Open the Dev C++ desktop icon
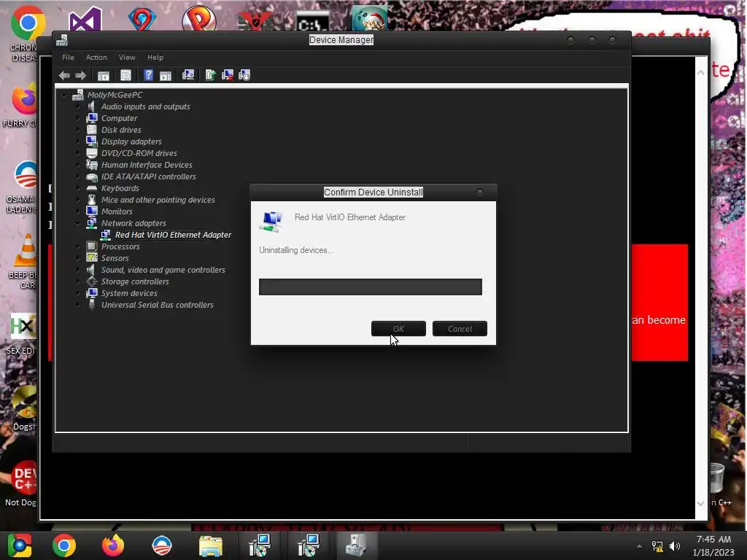747x560 pixels. pos(24,478)
